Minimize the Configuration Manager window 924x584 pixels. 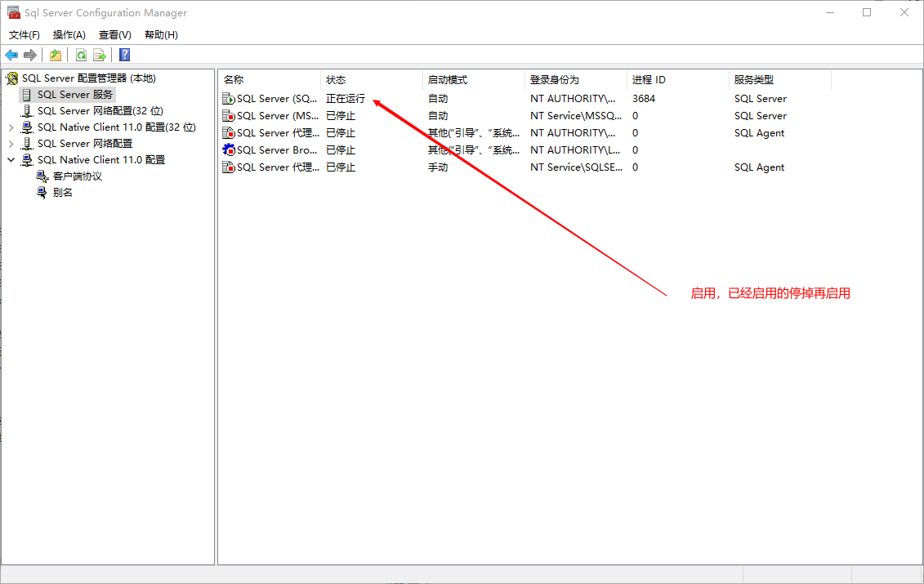coord(830,12)
